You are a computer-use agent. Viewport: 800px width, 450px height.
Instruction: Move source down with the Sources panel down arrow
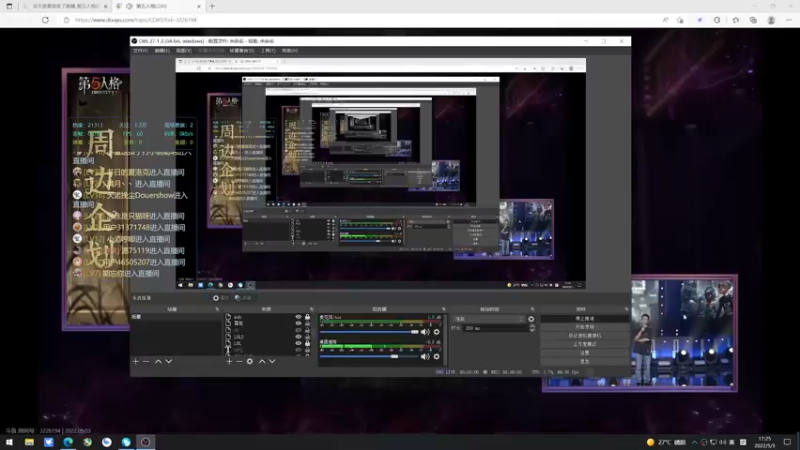point(272,361)
